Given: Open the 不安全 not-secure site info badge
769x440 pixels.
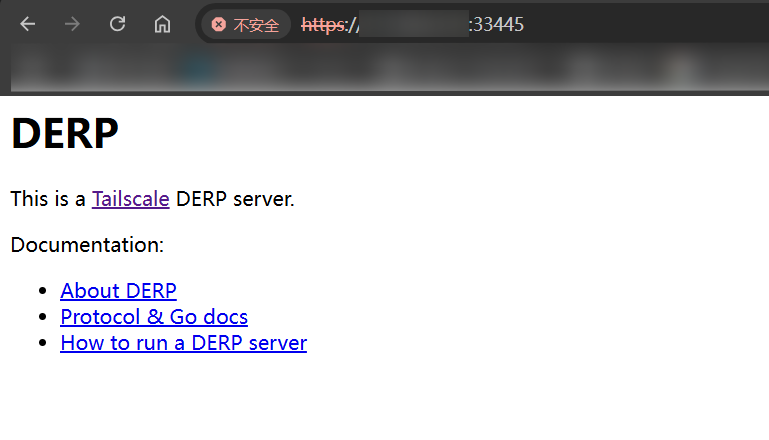Looking at the screenshot, I should [246, 25].
